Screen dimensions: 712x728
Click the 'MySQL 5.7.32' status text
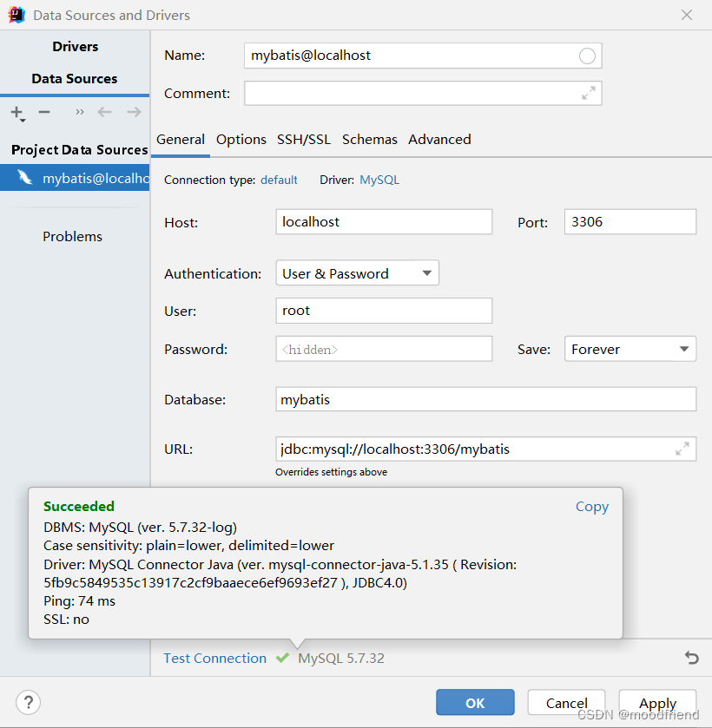(341, 658)
